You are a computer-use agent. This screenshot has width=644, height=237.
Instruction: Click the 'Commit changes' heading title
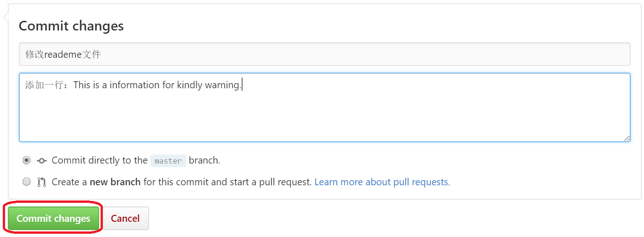click(71, 26)
